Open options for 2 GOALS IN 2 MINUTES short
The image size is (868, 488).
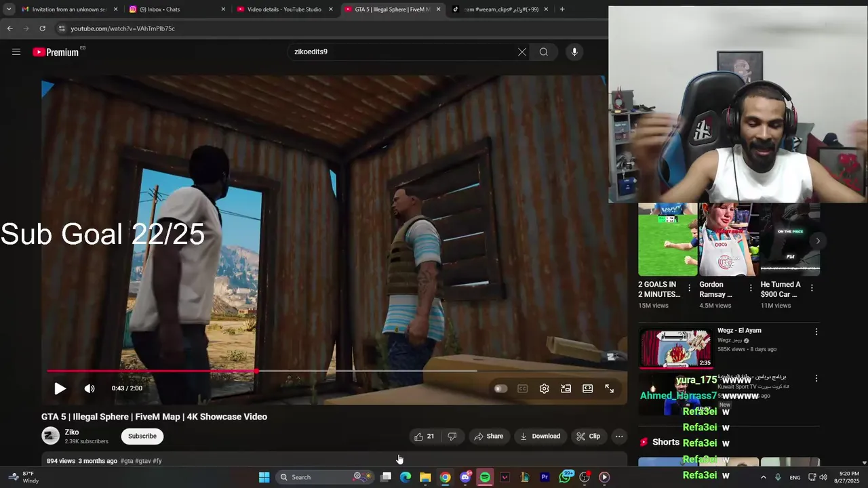pyautogui.click(x=690, y=288)
